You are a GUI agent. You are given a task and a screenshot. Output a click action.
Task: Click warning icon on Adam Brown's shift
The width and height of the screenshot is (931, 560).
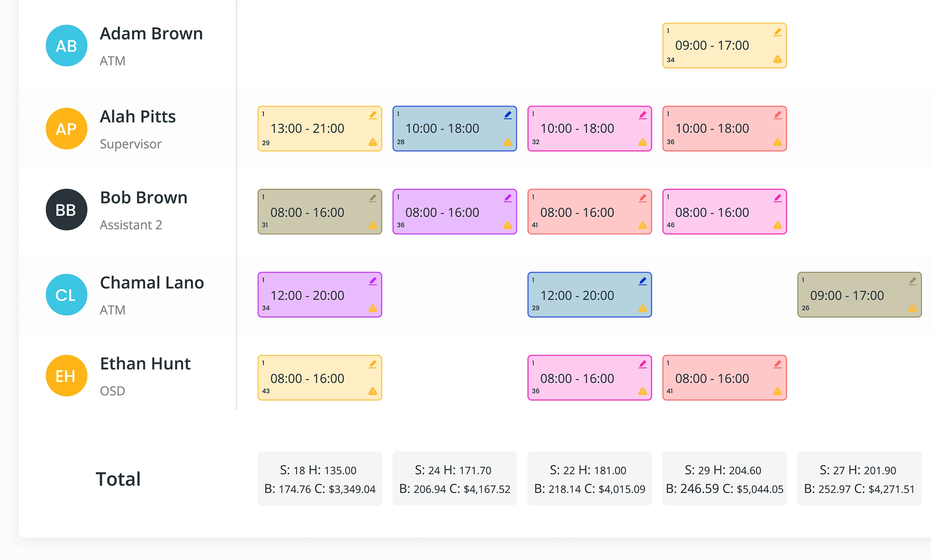click(x=778, y=59)
